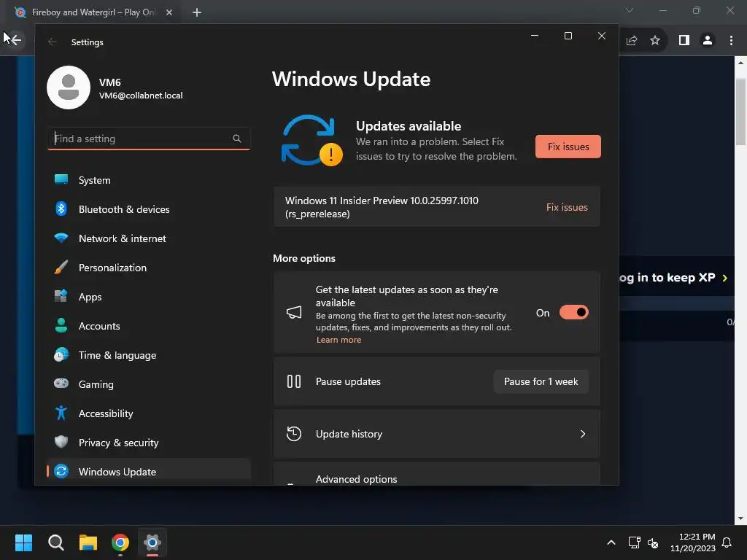Click the Time & language clock icon

(x=61, y=355)
